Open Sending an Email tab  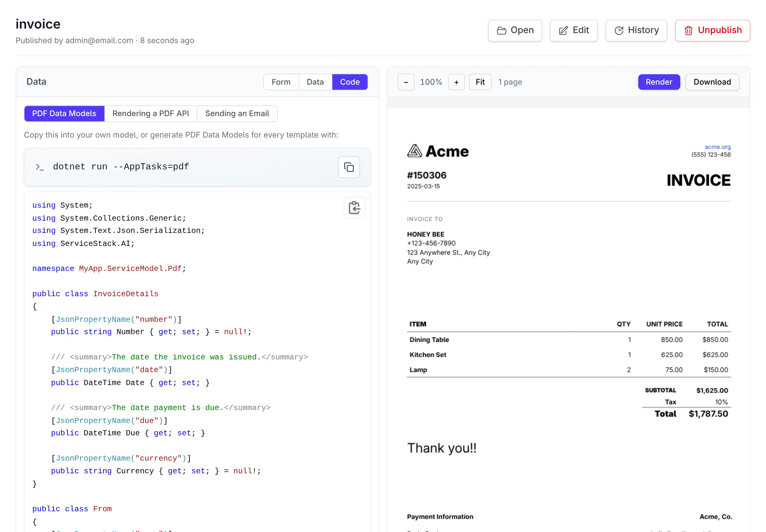237,114
